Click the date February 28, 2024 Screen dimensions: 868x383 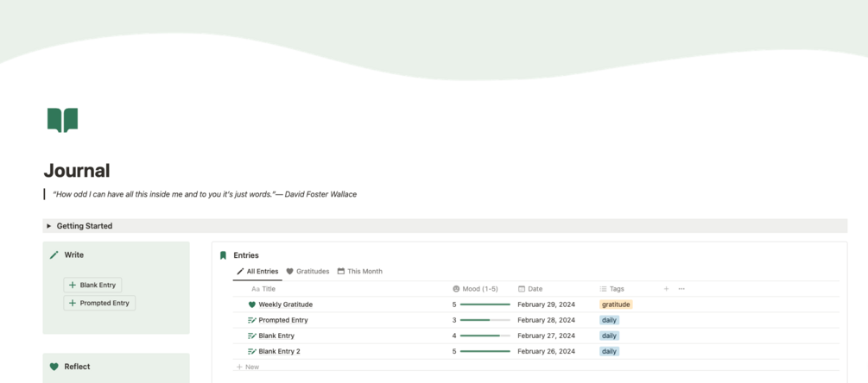[x=547, y=320]
